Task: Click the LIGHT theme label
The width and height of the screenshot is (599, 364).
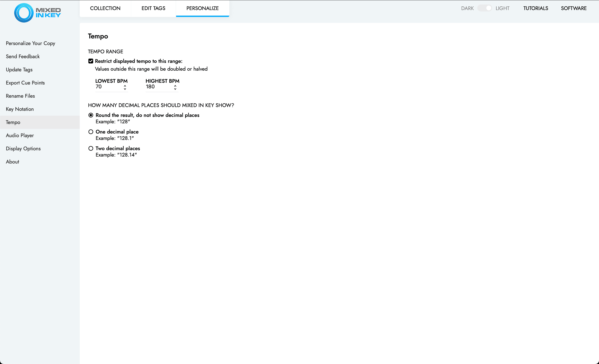Action: tap(502, 8)
